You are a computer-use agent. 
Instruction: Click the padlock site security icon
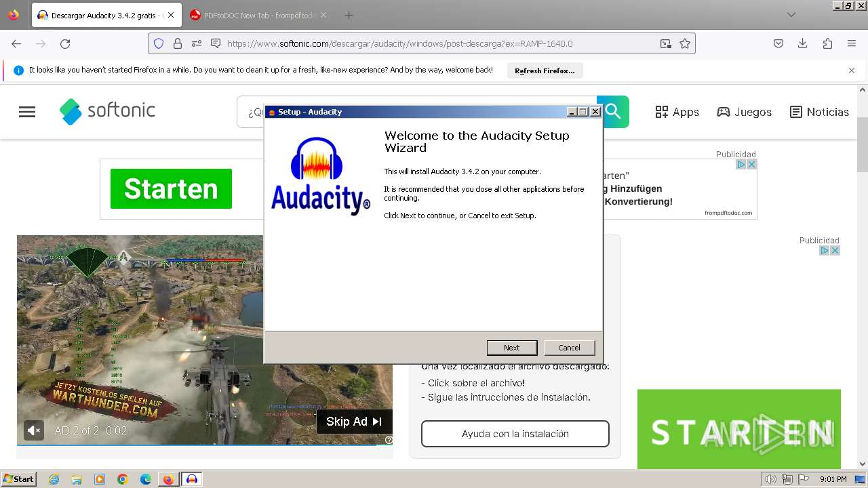pos(178,43)
